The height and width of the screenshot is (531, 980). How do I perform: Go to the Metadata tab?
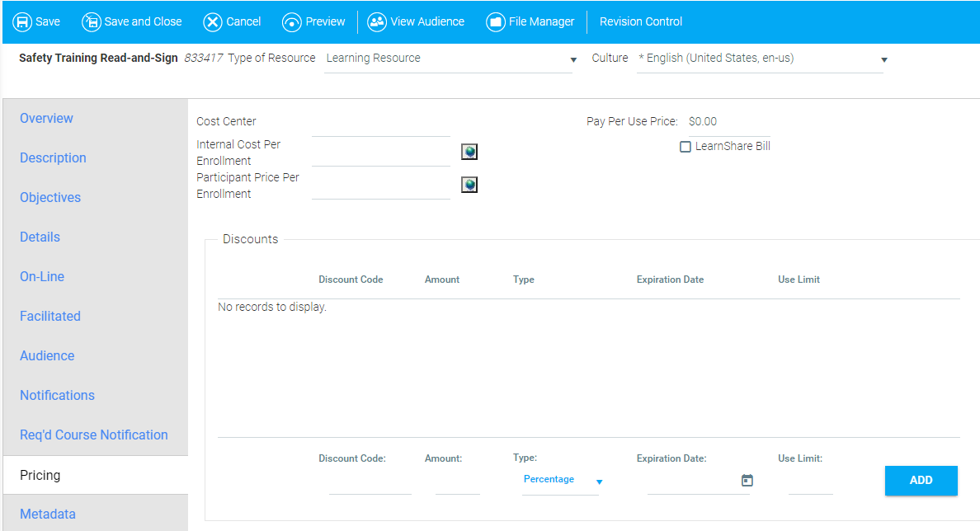pyautogui.click(x=48, y=515)
